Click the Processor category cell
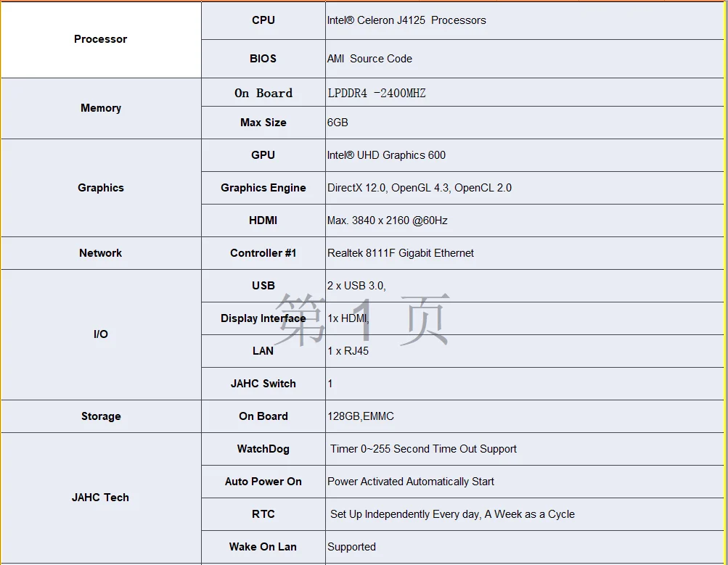The image size is (728, 565). pos(101,39)
